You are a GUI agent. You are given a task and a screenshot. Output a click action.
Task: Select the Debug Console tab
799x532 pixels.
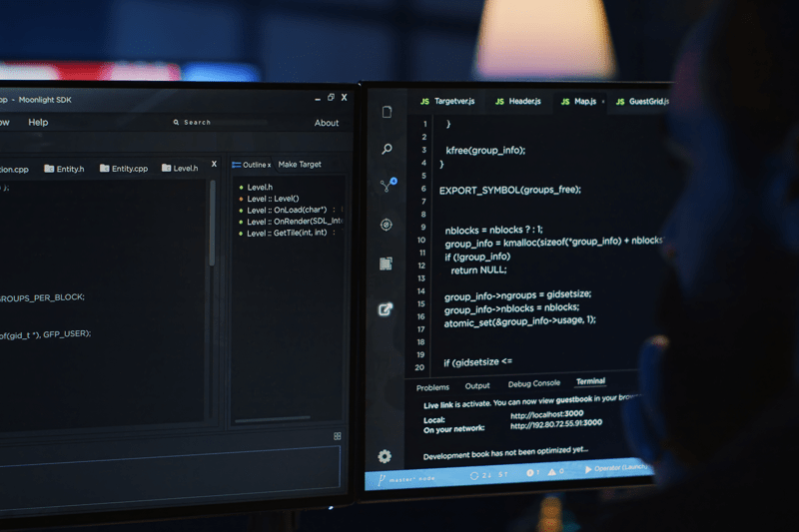(533, 384)
